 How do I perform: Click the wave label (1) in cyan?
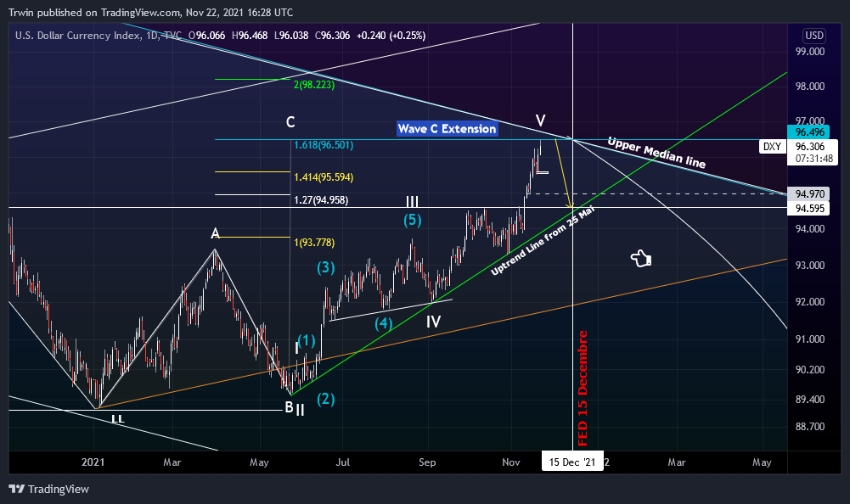[x=307, y=340]
